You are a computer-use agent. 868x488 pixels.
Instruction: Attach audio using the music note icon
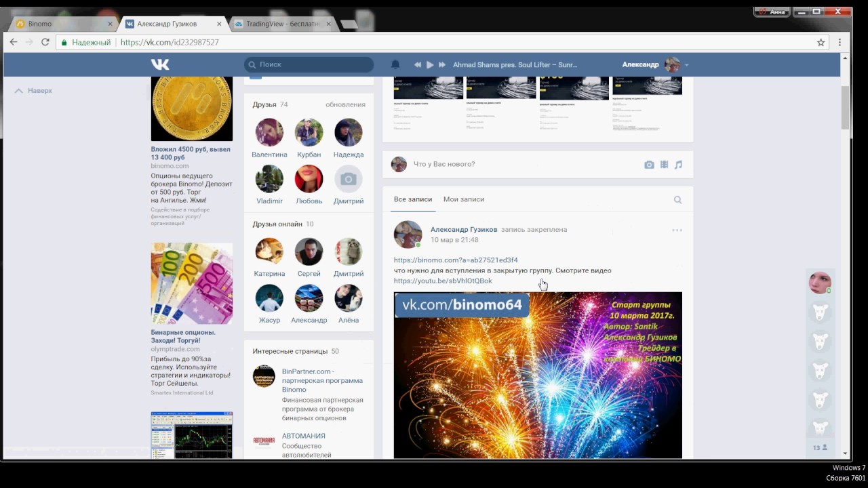coord(678,165)
